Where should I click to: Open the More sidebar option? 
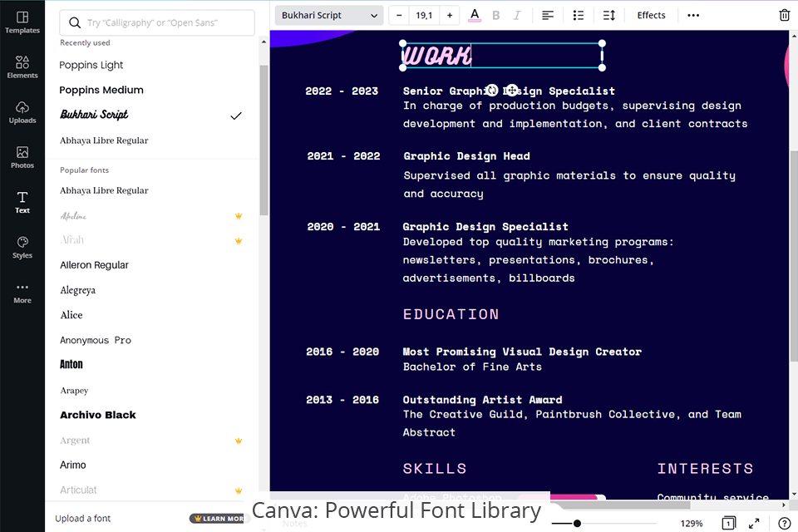point(22,293)
